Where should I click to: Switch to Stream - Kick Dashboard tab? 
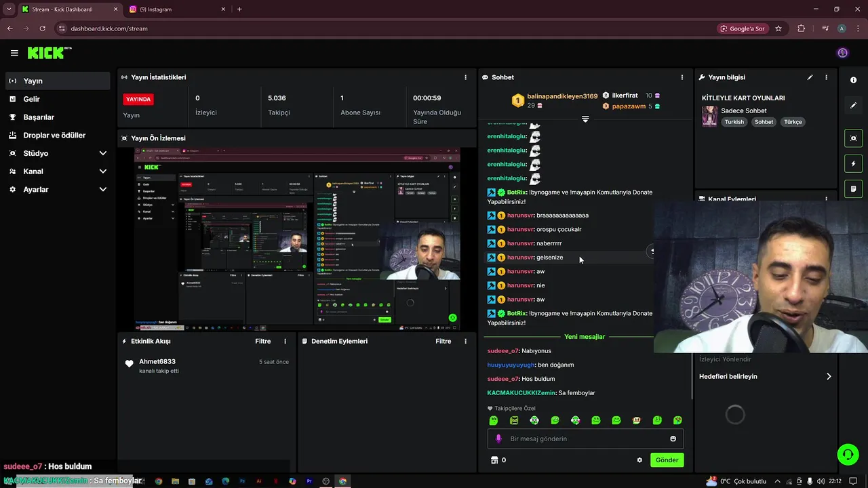tap(70, 9)
